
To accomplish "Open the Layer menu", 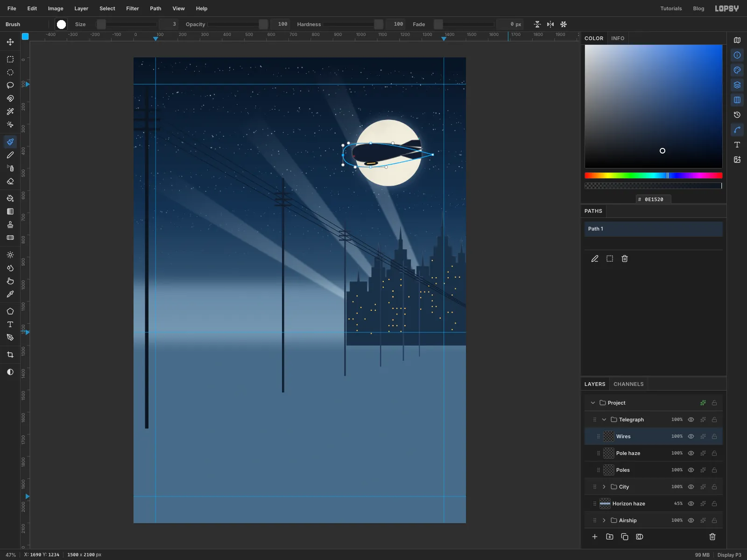I will [81, 8].
